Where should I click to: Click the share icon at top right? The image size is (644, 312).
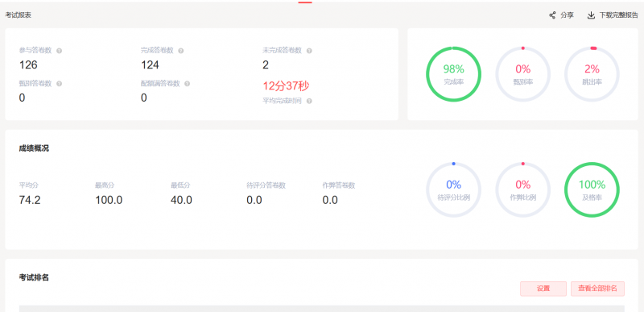[x=552, y=15]
